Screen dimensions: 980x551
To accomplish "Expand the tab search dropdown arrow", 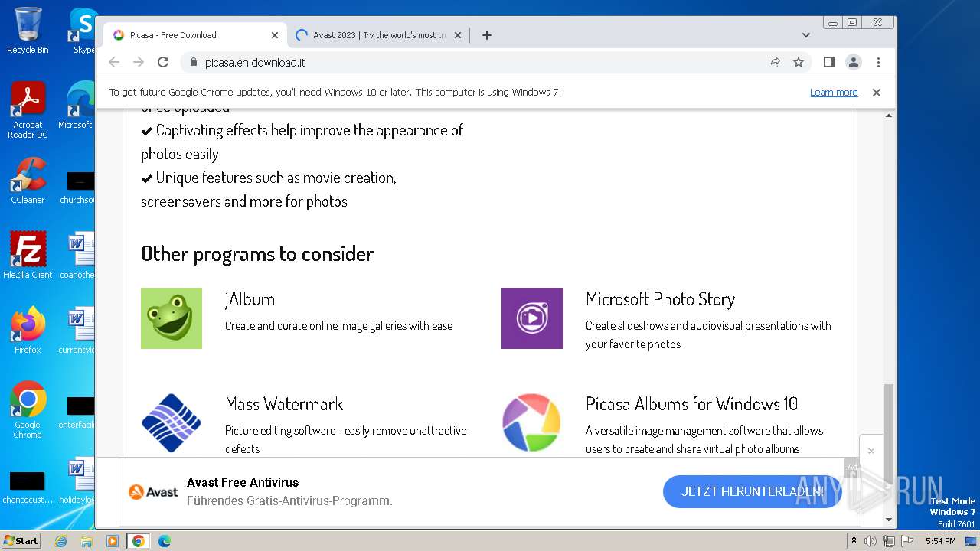I will coord(805,35).
